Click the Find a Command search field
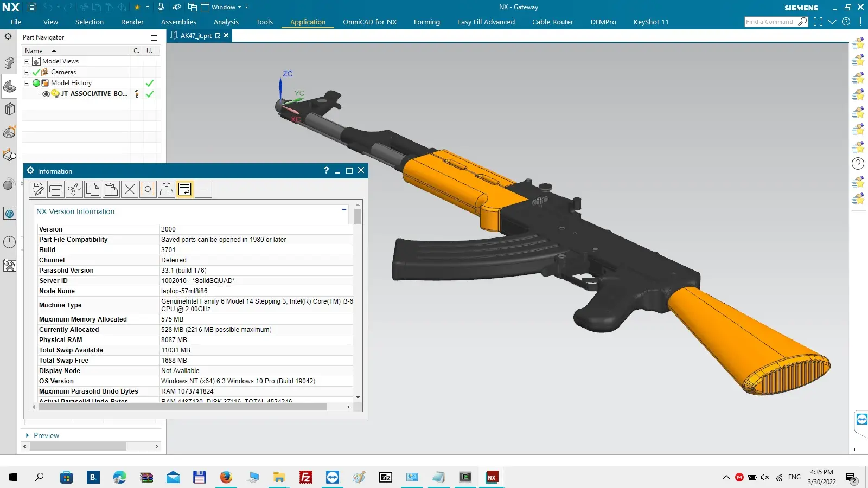 tap(770, 22)
